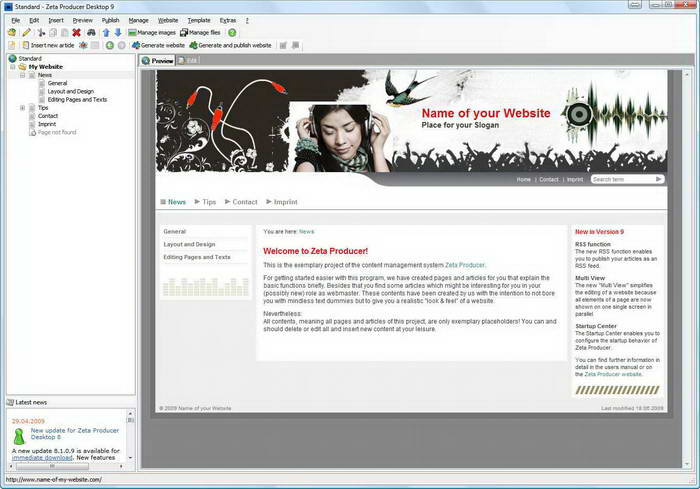Click the Latest news horizontal scrollbar
Viewport: 700px width, 489px height.
coord(66,466)
